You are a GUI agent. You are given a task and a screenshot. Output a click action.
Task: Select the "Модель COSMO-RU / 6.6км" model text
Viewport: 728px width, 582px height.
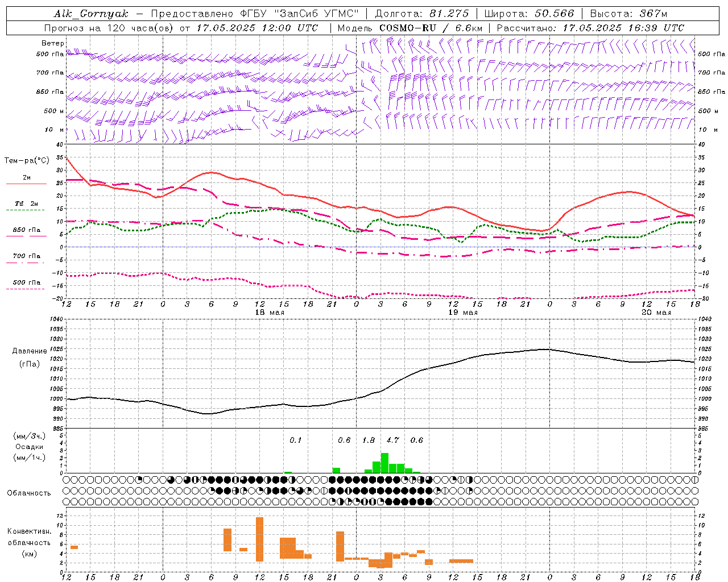click(409, 28)
